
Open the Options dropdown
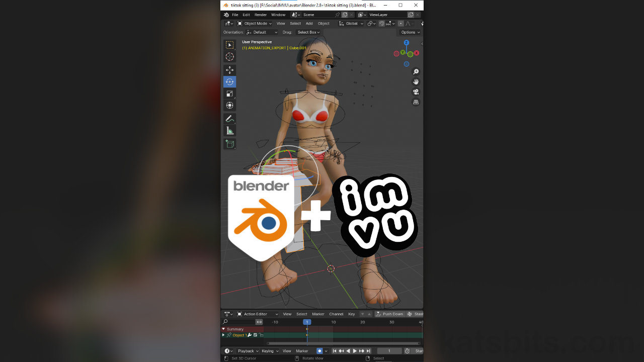pos(411,32)
